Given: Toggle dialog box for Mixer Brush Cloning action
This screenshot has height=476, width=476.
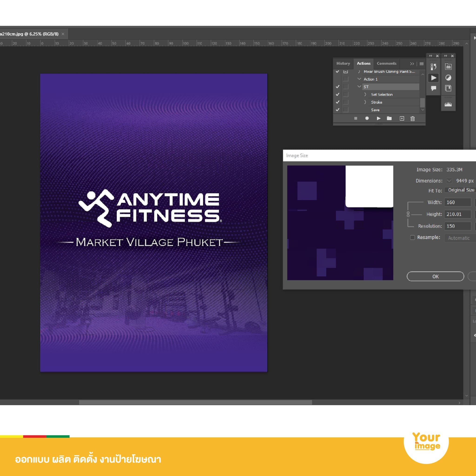Looking at the screenshot, I should pyautogui.click(x=346, y=71).
